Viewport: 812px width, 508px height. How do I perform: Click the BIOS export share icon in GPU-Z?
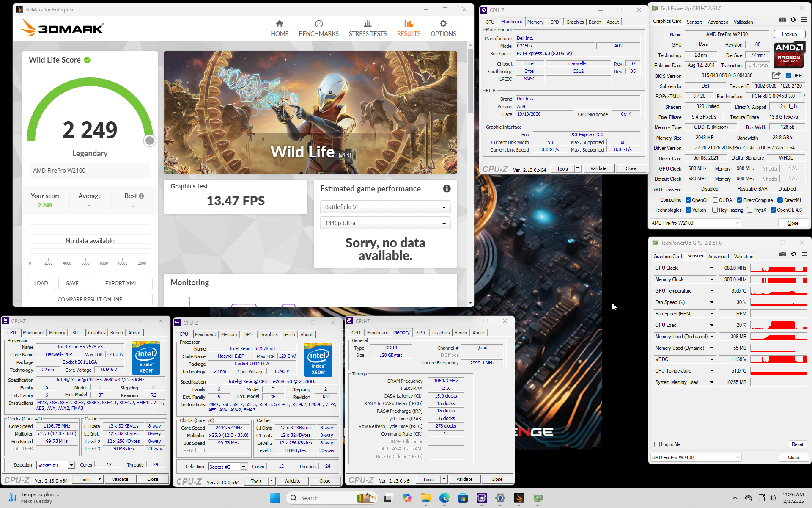(776, 75)
